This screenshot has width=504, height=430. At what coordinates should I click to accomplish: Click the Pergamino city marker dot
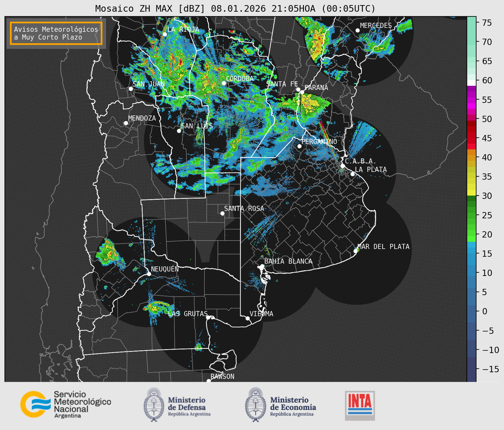[299, 146]
